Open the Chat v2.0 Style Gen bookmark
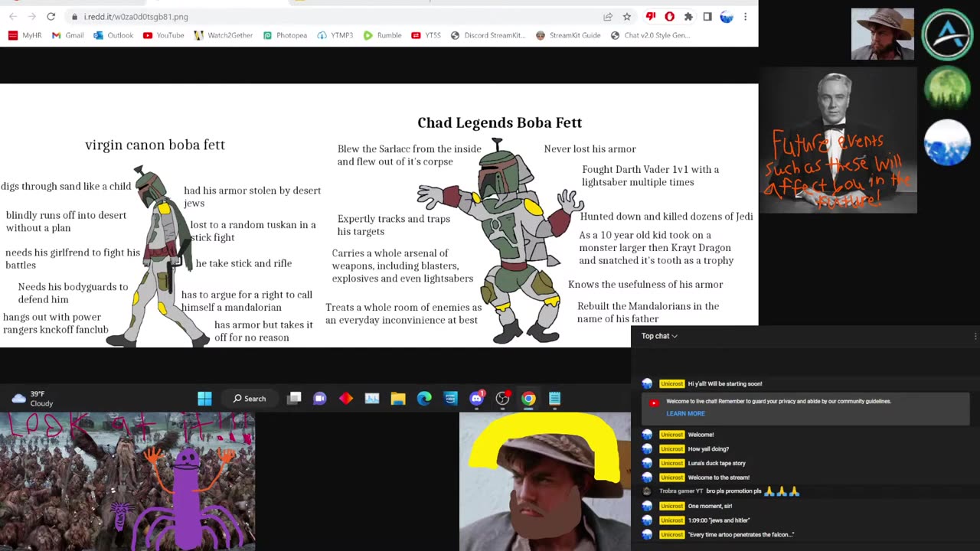980x551 pixels. coord(650,35)
